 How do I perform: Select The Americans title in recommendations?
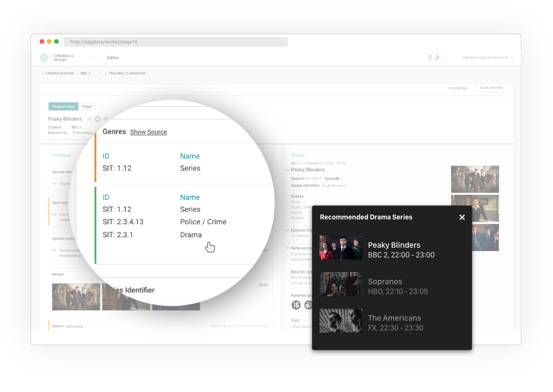tap(394, 318)
